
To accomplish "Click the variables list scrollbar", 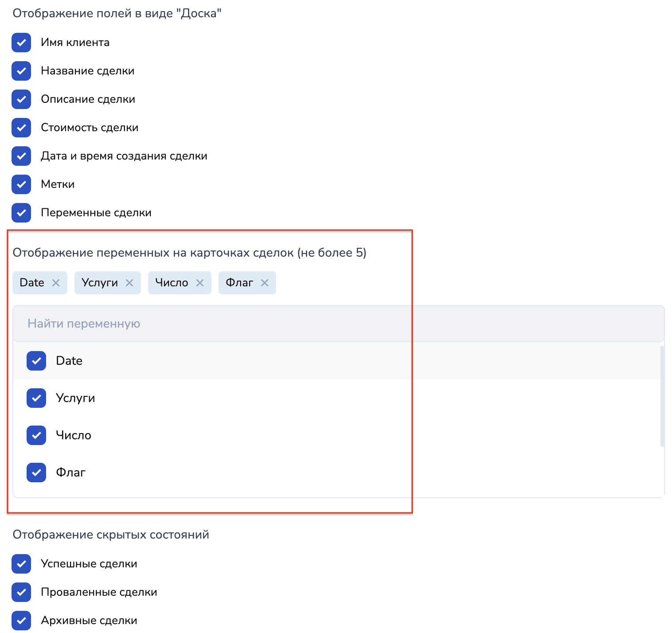I will click(662, 396).
